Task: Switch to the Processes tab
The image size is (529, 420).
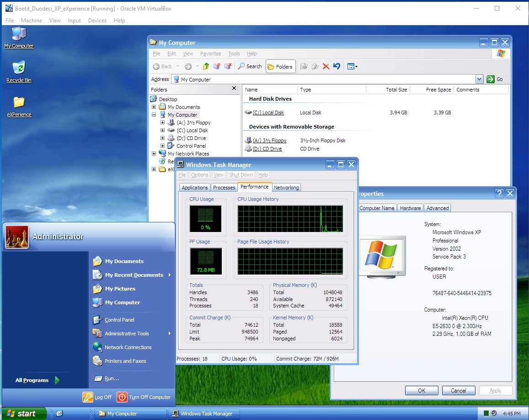Action: pos(224,188)
